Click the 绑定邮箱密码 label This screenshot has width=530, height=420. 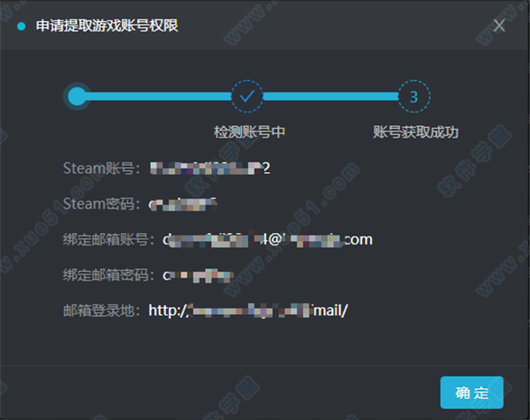tap(109, 275)
